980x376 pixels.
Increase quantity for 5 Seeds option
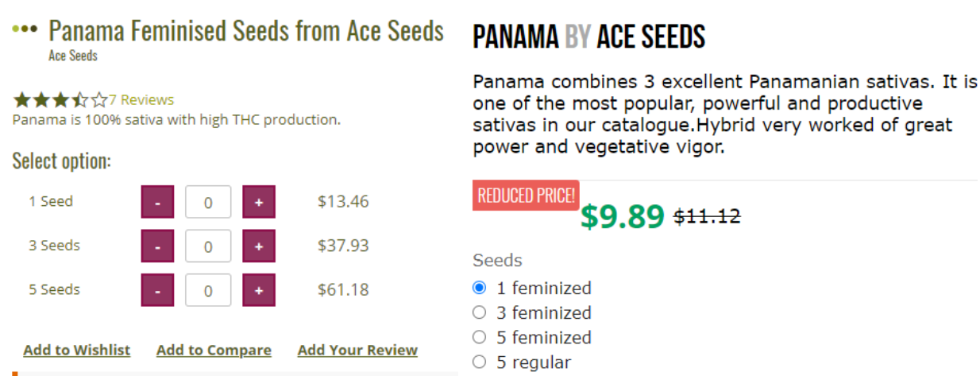click(x=258, y=290)
